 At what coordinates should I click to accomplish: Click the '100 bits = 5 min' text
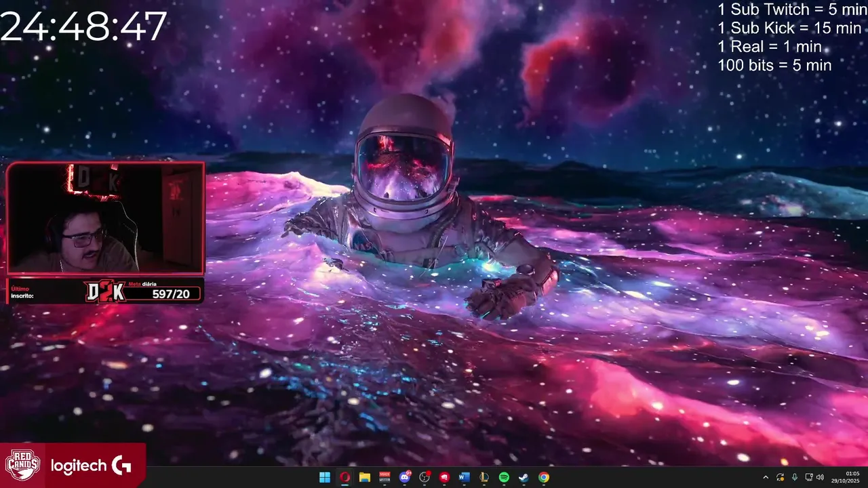click(774, 65)
